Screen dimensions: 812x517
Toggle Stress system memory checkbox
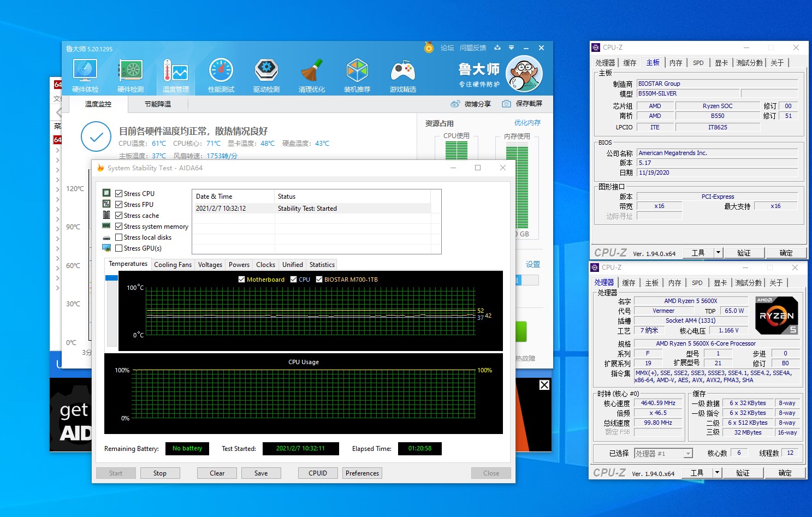point(118,226)
